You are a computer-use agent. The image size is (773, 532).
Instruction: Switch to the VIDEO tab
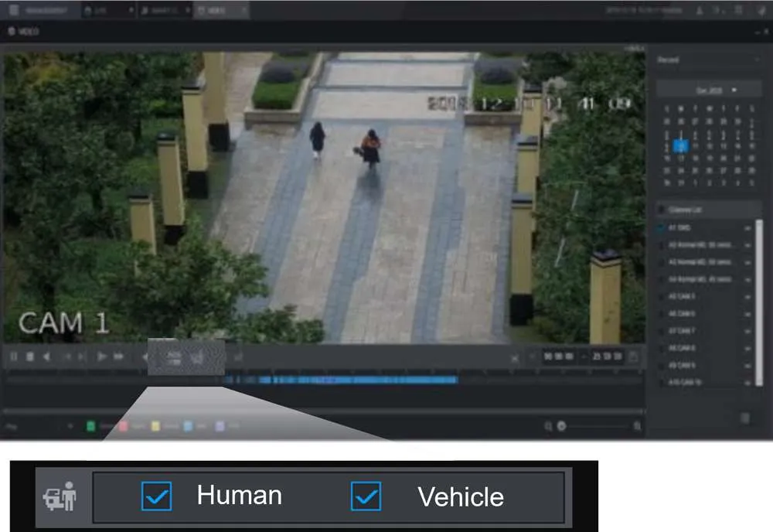pos(221,10)
